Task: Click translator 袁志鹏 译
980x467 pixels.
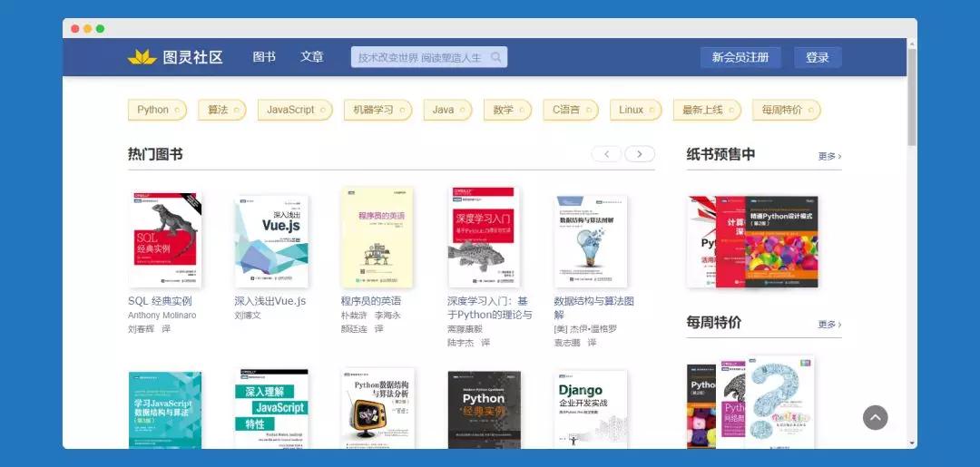Action: coord(575,343)
